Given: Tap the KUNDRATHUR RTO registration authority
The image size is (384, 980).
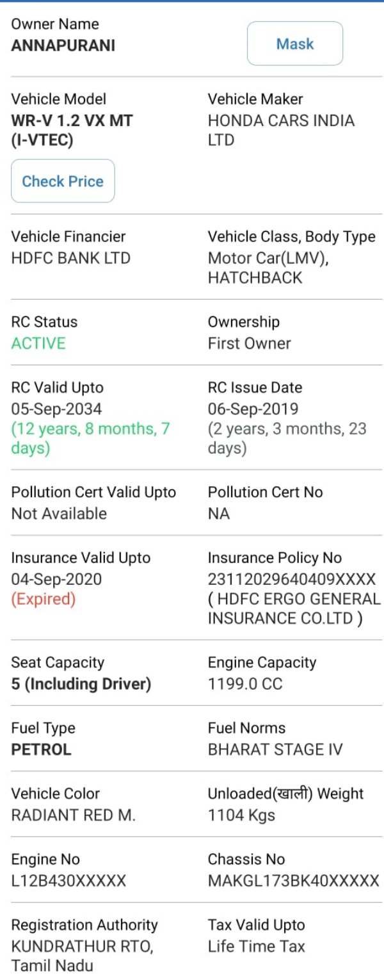Looking at the screenshot, I should pos(82,946).
